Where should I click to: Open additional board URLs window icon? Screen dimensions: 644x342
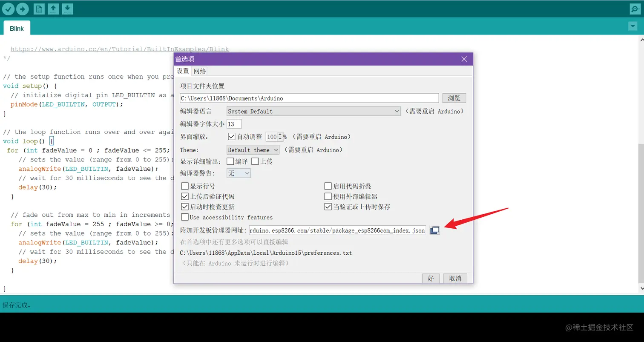point(434,230)
